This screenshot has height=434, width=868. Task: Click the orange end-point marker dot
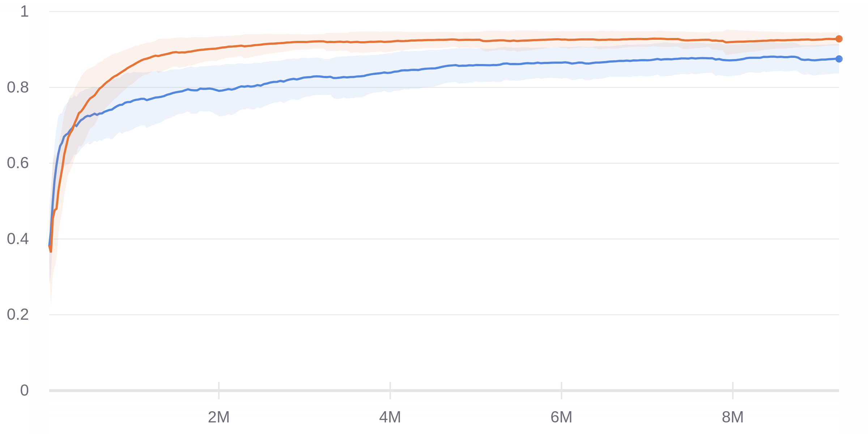point(839,39)
